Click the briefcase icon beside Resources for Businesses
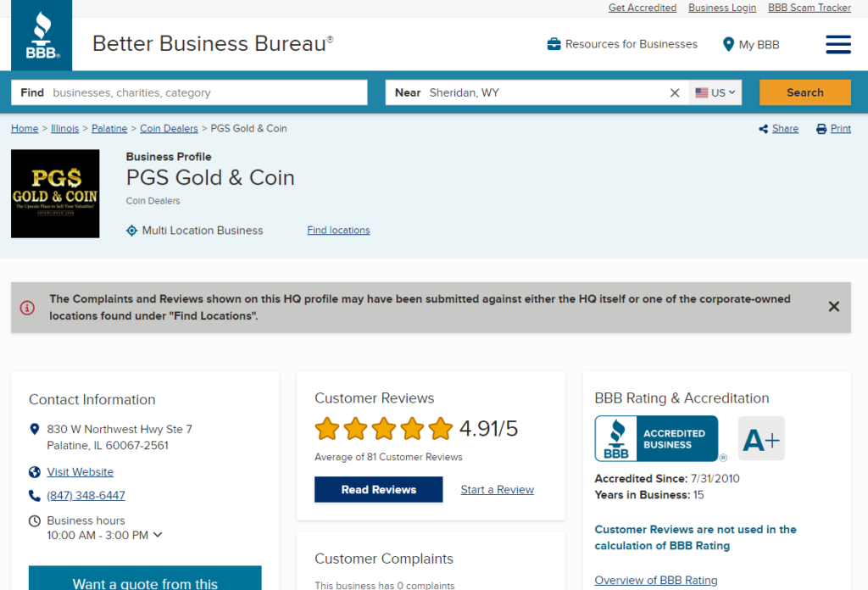The width and height of the screenshot is (868, 590). (x=554, y=44)
